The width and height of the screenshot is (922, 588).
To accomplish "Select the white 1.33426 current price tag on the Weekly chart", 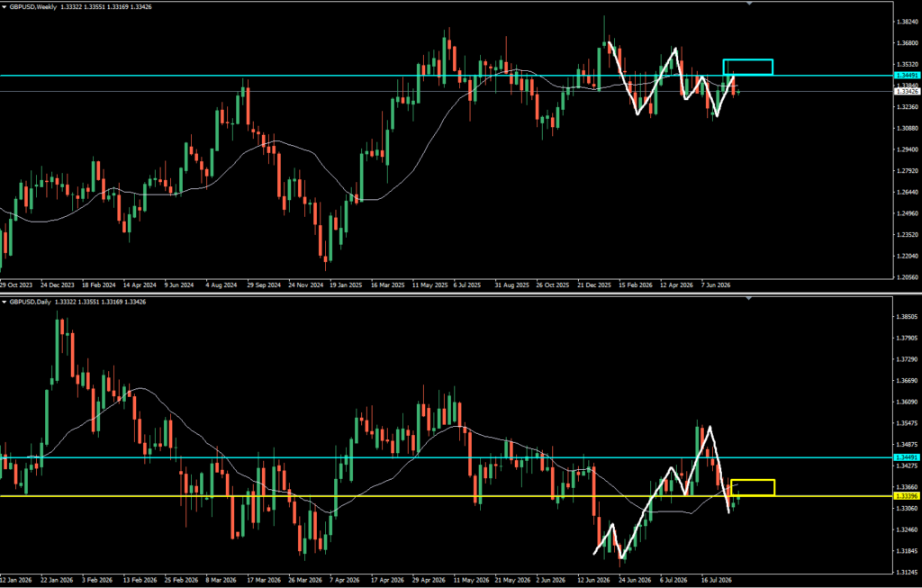I will point(907,91).
